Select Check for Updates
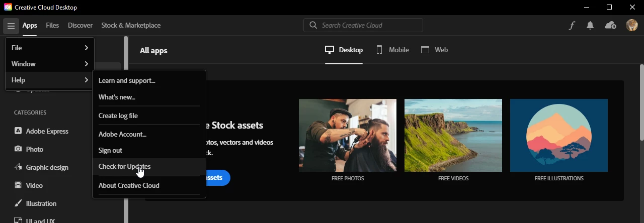The width and height of the screenshot is (644, 223). tap(149, 166)
